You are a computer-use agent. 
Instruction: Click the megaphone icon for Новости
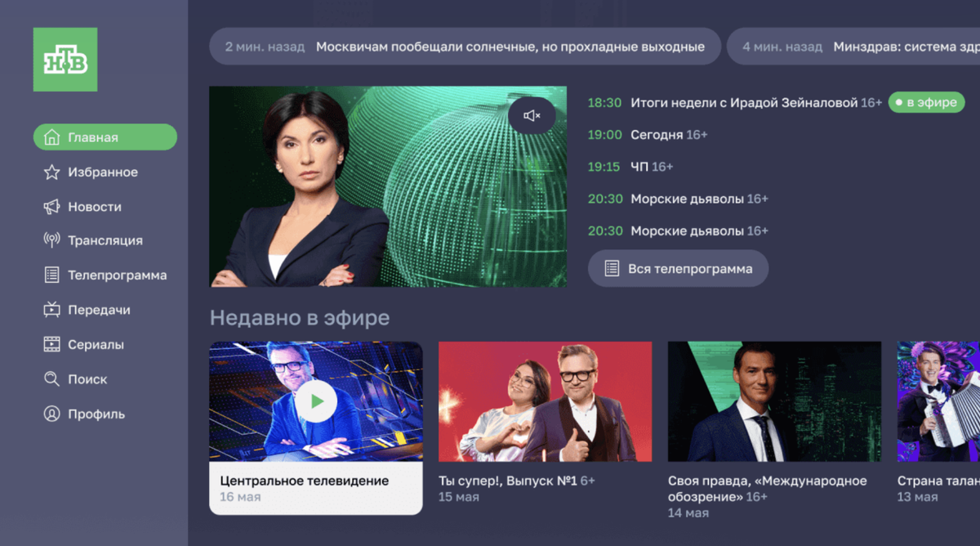tap(51, 207)
